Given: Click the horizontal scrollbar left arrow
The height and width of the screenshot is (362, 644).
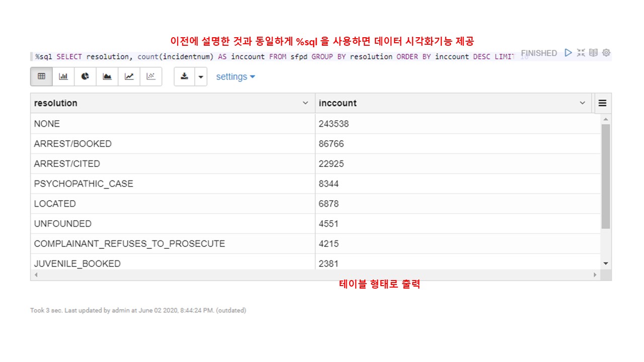Looking at the screenshot, I should (x=35, y=275).
